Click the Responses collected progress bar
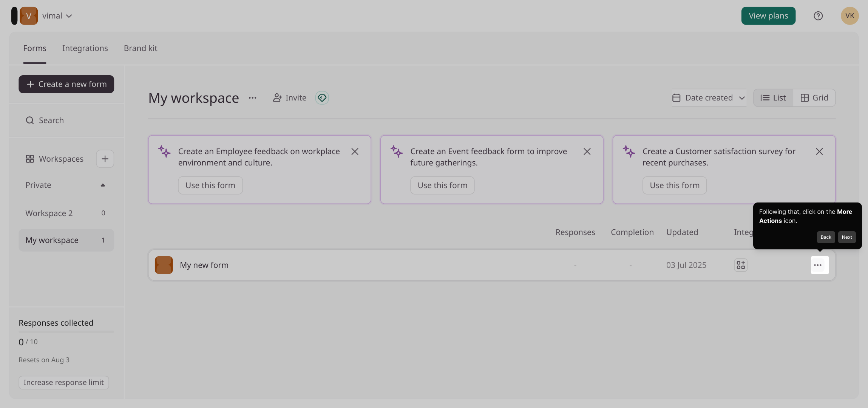Image resolution: width=868 pixels, height=408 pixels. click(x=66, y=332)
